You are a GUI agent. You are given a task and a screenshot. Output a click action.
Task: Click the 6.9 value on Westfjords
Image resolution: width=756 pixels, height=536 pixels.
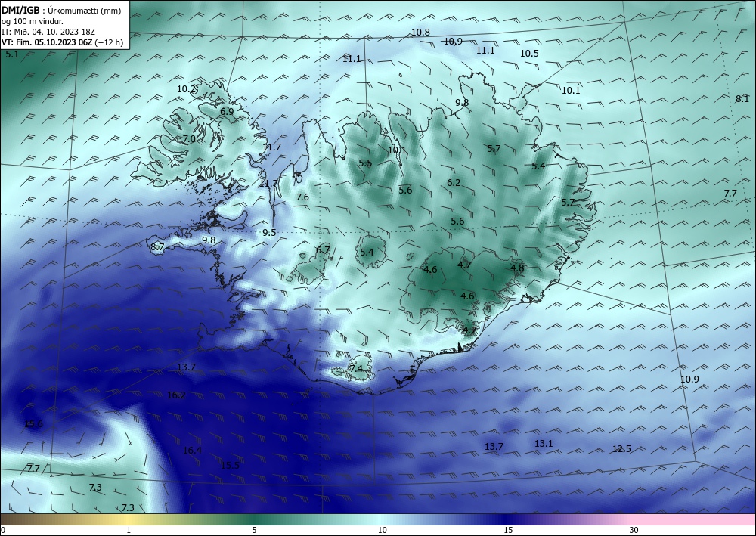click(x=227, y=111)
